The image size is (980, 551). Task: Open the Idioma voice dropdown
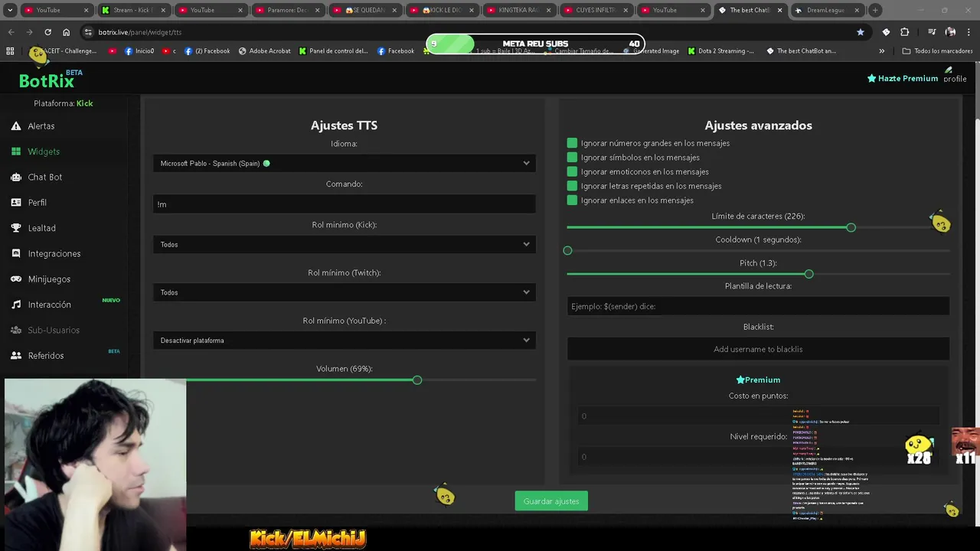(x=345, y=163)
